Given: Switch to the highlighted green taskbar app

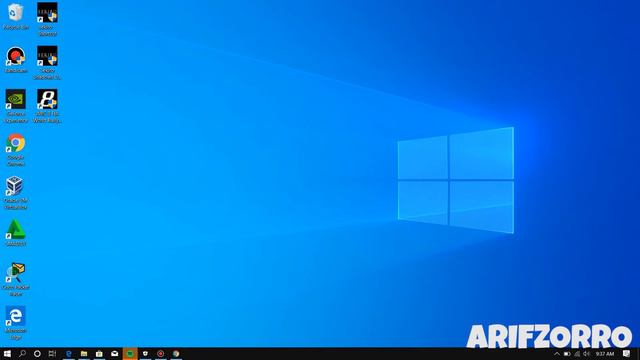Looking at the screenshot, I should coord(130,353).
